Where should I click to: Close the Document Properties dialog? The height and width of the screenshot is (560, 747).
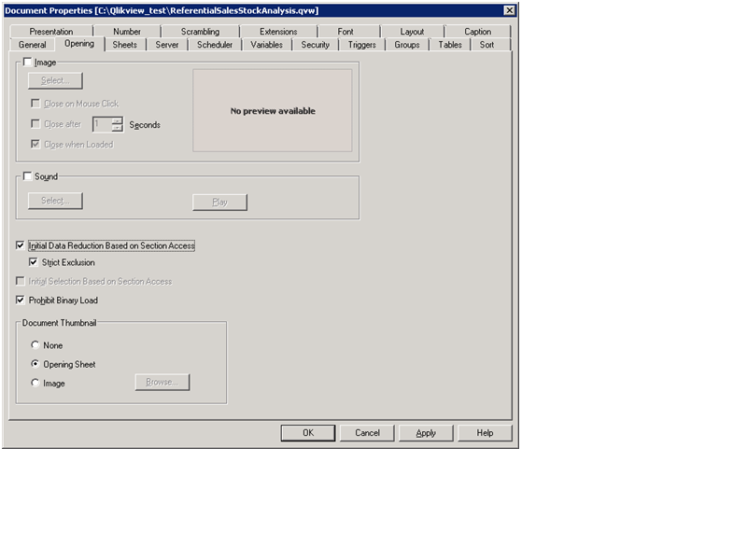click(x=509, y=10)
